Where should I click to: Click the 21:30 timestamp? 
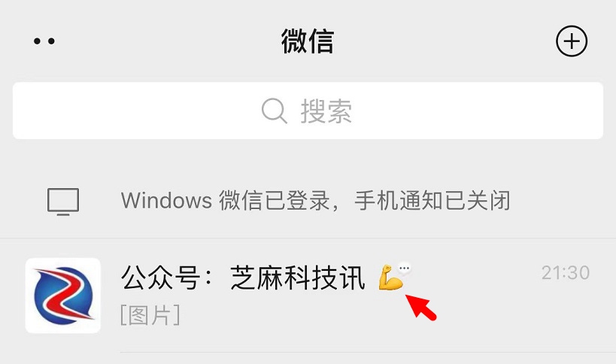566,272
